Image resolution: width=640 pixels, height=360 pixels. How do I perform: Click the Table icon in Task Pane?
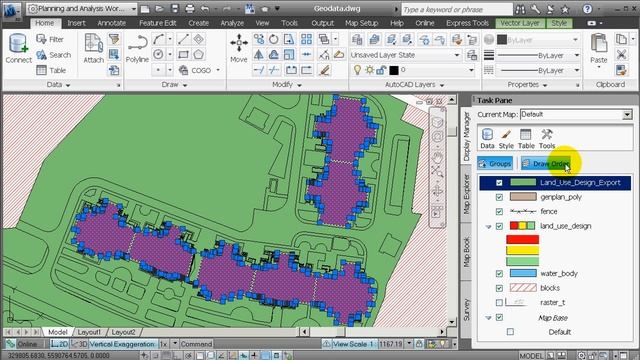526,138
